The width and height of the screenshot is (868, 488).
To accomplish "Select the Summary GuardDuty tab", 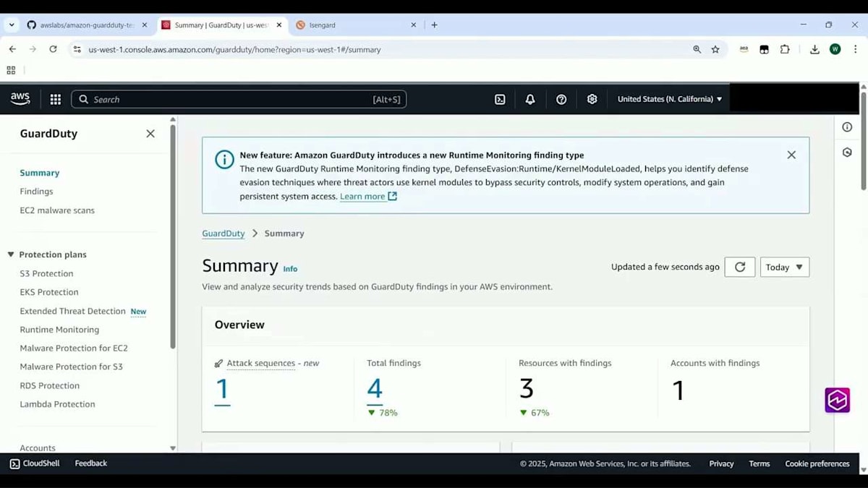I will point(221,25).
